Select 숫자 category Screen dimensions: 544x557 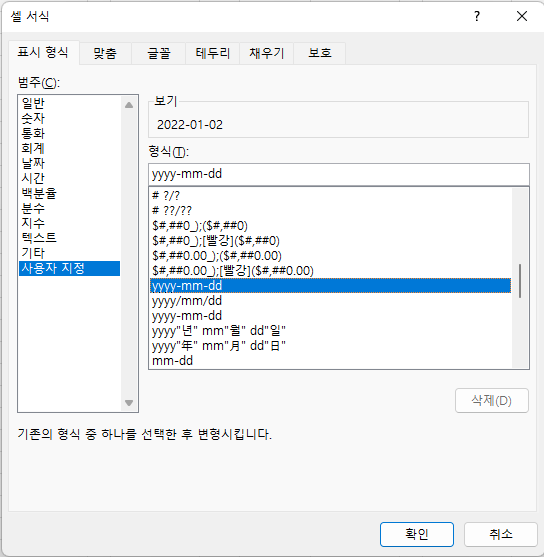coord(69,118)
